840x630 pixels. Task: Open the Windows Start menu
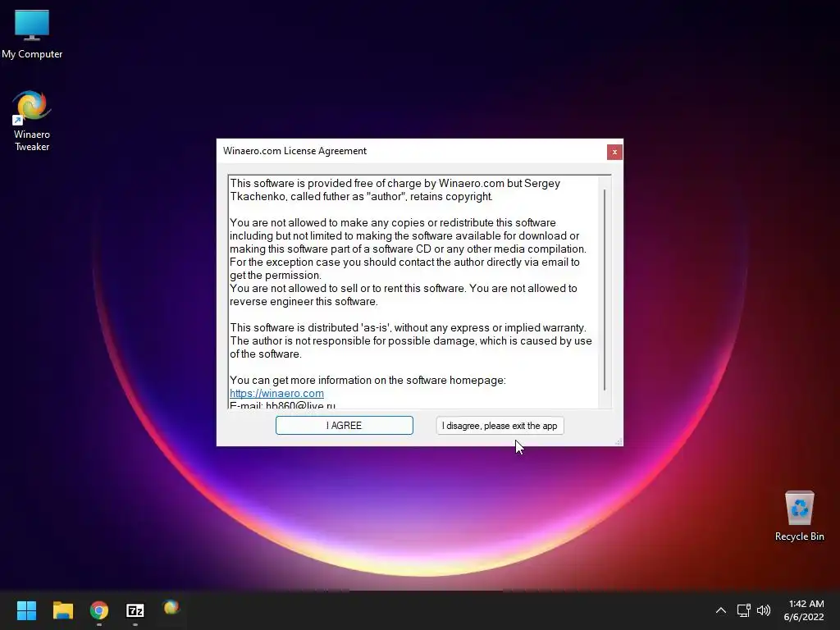[26, 610]
